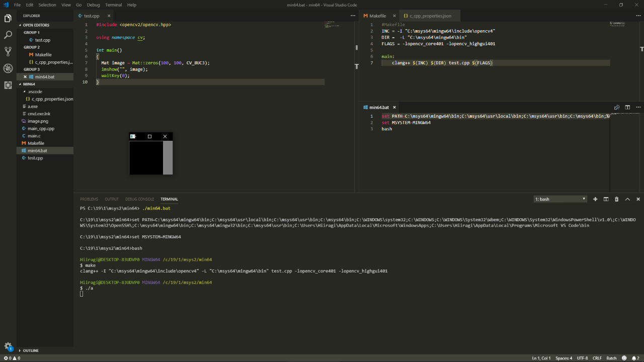
Task: Open the Terminal menu
Action: pos(113,5)
